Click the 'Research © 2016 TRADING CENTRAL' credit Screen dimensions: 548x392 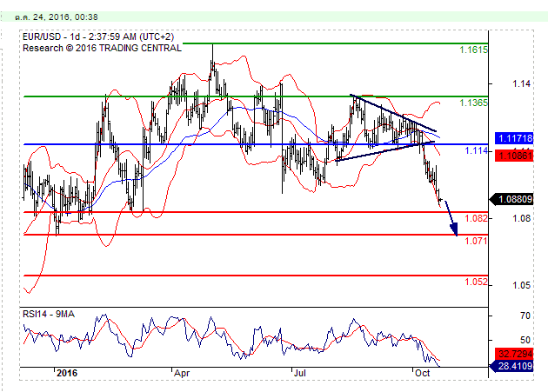tap(102, 48)
